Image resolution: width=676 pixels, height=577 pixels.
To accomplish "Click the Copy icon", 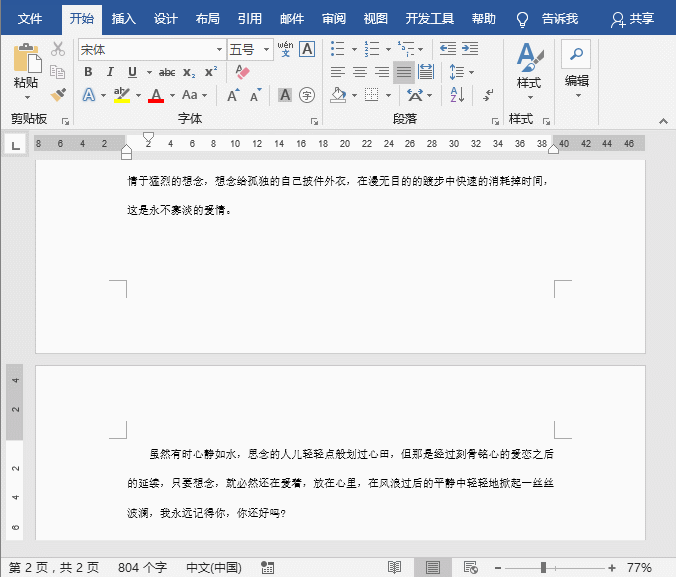I will tap(58, 72).
